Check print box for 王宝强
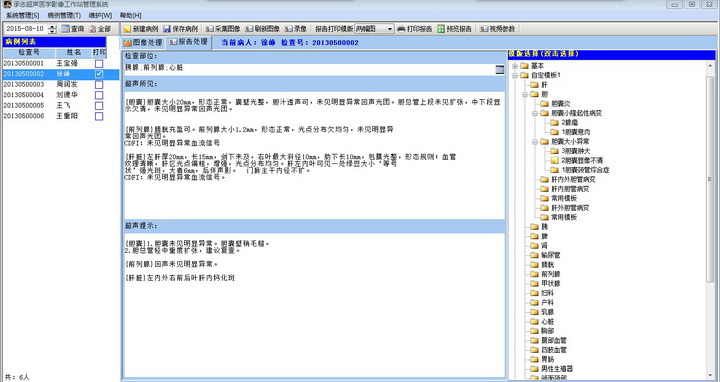 tap(99, 63)
